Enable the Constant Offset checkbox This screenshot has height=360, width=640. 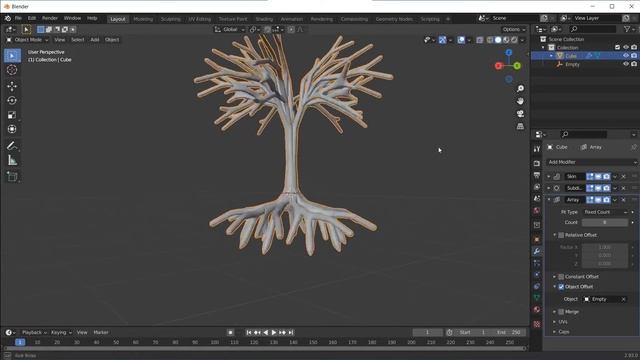coord(561,277)
